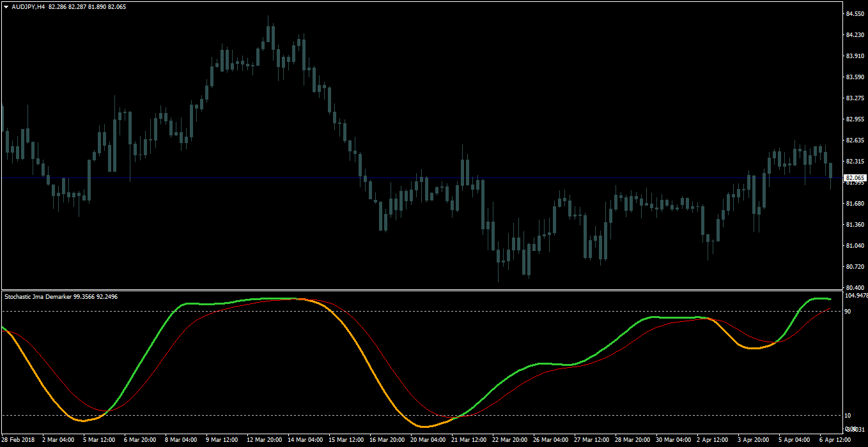Select the 84.550 price scale label
This screenshot has width=868, height=447.
click(855, 14)
